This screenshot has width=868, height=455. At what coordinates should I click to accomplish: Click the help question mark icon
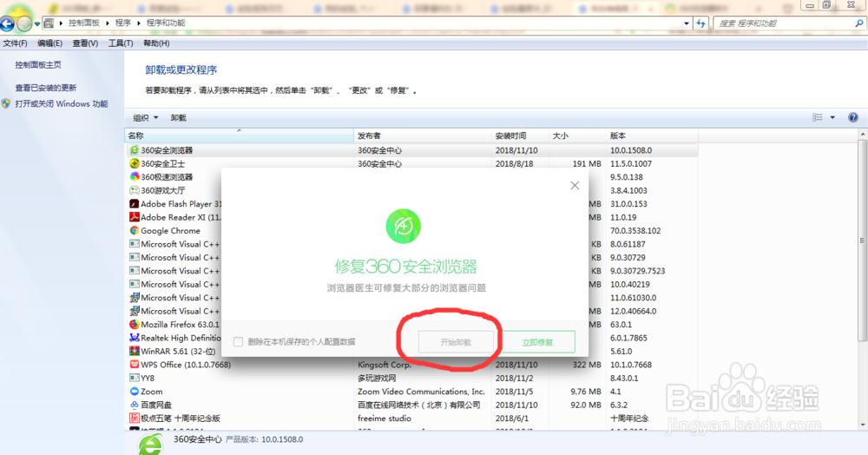[853, 117]
